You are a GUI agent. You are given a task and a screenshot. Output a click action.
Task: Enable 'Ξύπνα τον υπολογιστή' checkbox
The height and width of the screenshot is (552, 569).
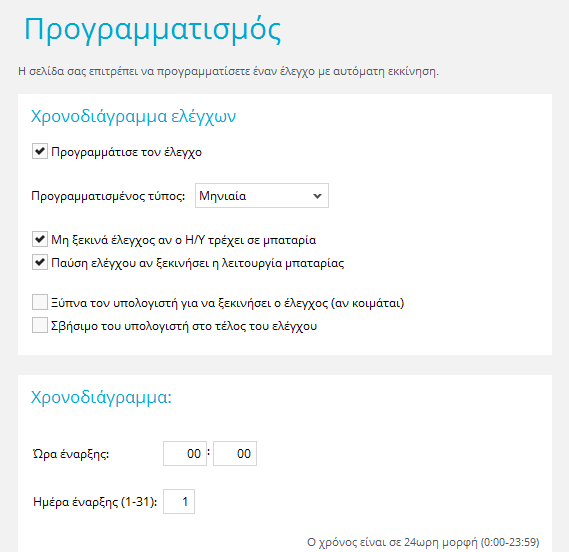40,302
